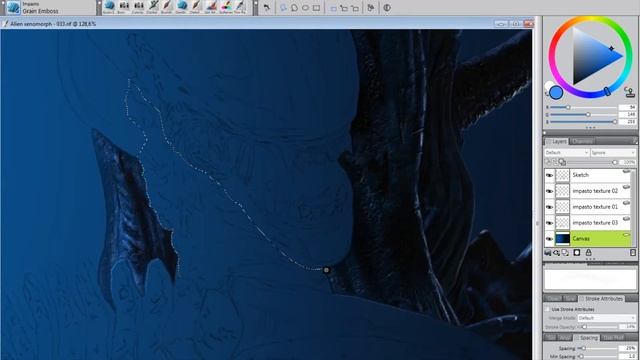Pick the multicolor Softener brush in the bar
Viewport: 640px width, 360px height.
tap(226, 7)
